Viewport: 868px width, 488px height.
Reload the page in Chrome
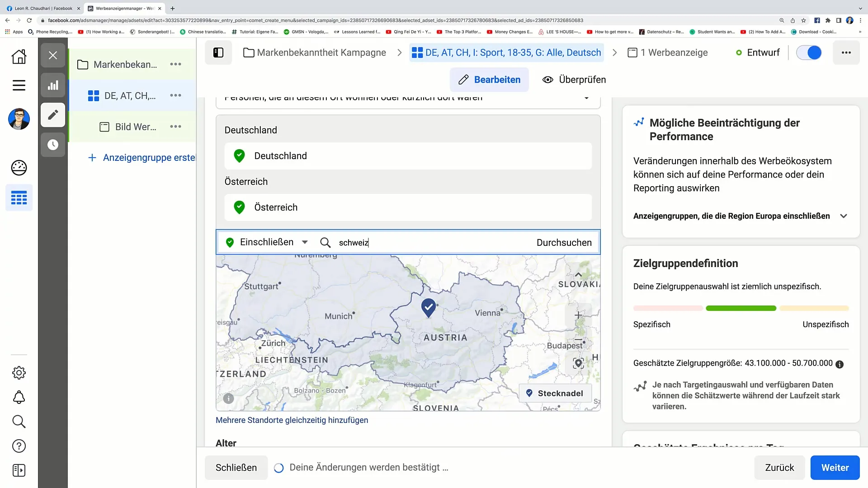point(29,20)
